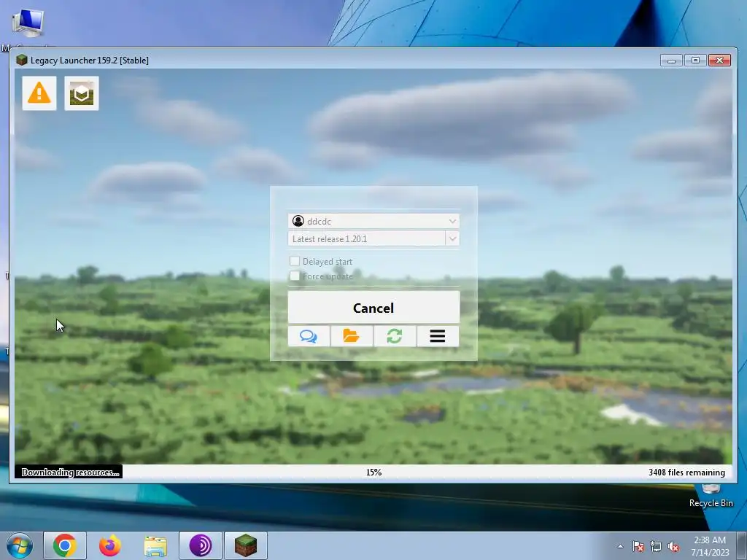The image size is (747, 560).
Task: Select the Minecraft block taskbar icon
Action: coord(246,545)
